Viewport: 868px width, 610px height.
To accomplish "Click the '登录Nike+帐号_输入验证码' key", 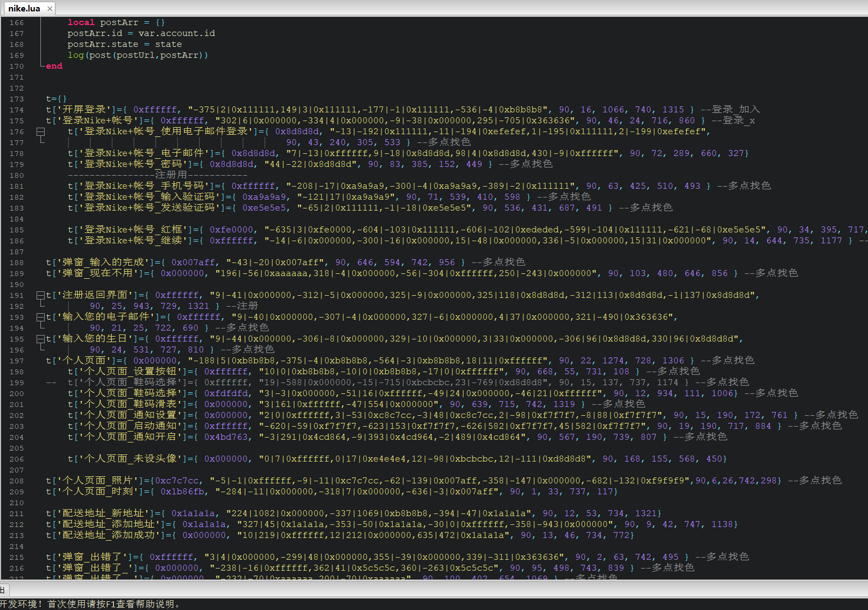I will [x=149, y=197].
